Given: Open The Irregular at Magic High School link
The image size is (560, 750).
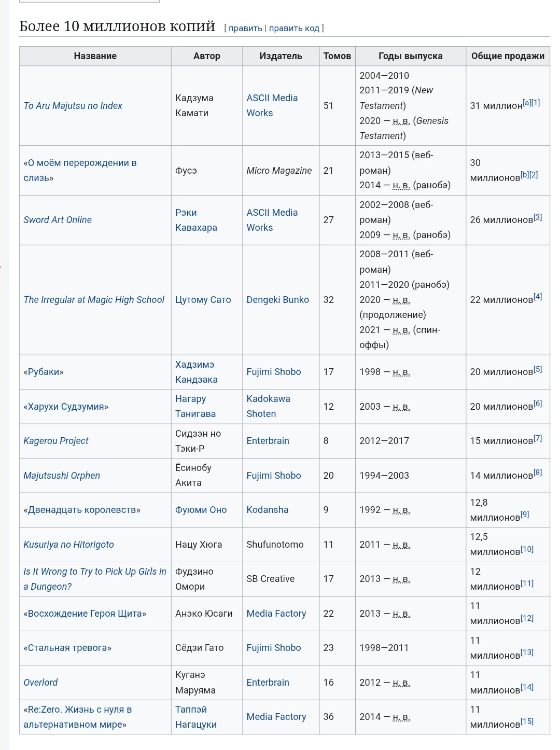Looking at the screenshot, I should (94, 300).
